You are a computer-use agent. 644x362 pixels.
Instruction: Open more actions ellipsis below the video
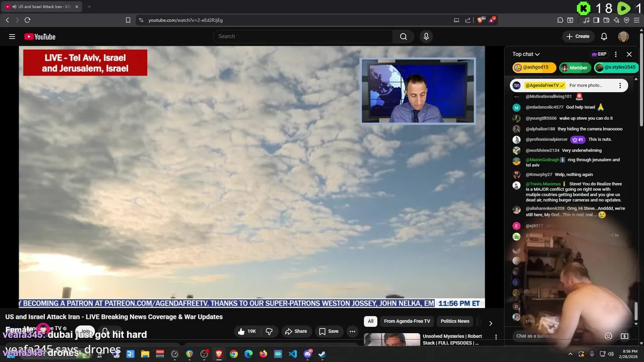352,331
